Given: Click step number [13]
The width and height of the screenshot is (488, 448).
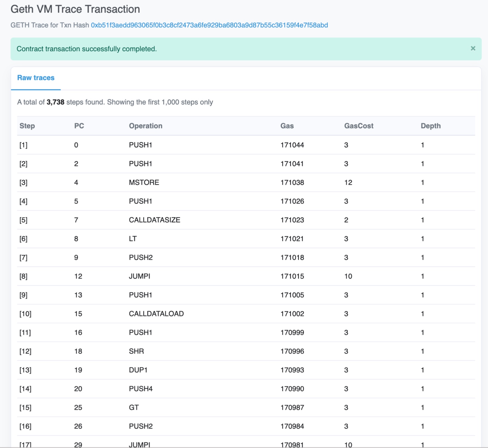Looking at the screenshot, I should 25,370.
